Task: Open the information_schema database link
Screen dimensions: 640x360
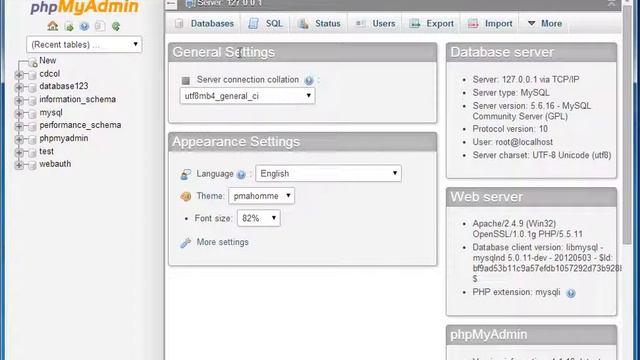Action: (x=78, y=99)
